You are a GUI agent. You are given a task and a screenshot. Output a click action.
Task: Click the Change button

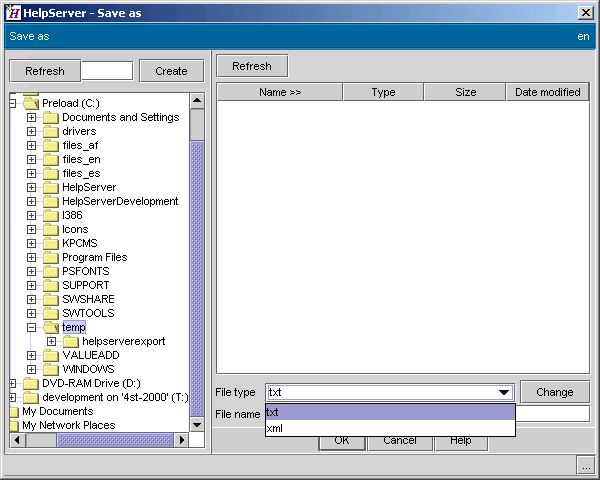[554, 392]
